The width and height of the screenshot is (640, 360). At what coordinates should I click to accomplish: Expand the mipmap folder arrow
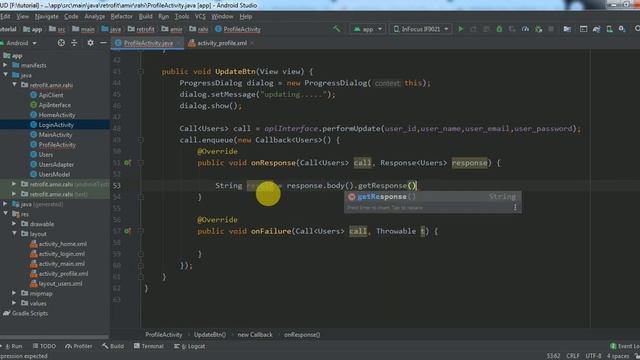14,293
